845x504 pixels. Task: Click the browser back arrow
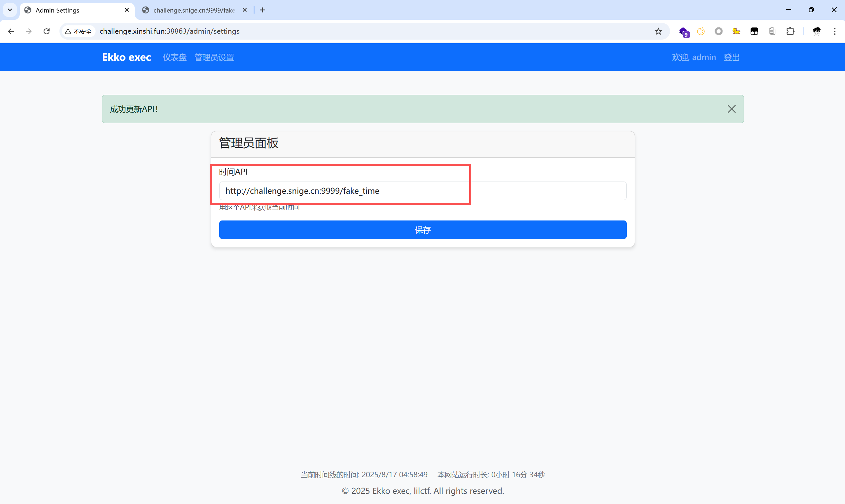(11, 31)
